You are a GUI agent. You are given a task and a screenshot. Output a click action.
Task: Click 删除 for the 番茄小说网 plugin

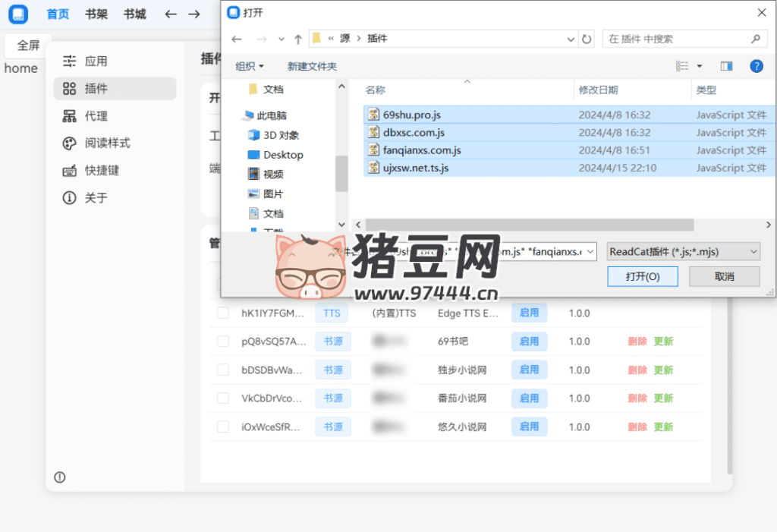tap(637, 398)
